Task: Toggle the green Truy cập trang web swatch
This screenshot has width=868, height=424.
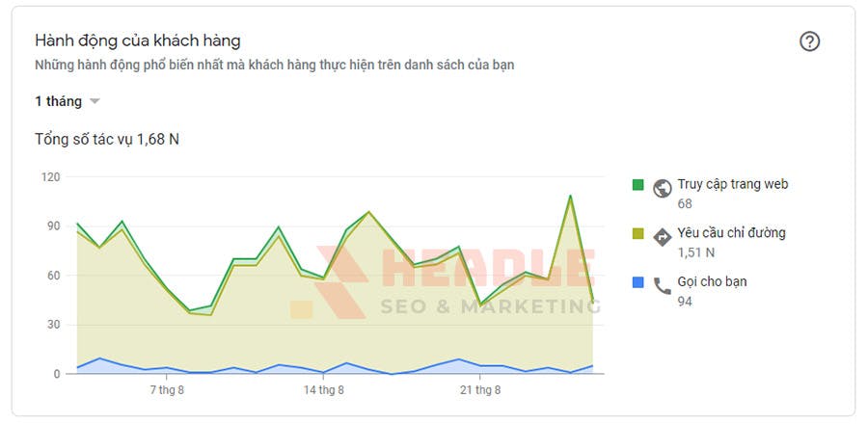Action: pos(637,185)
